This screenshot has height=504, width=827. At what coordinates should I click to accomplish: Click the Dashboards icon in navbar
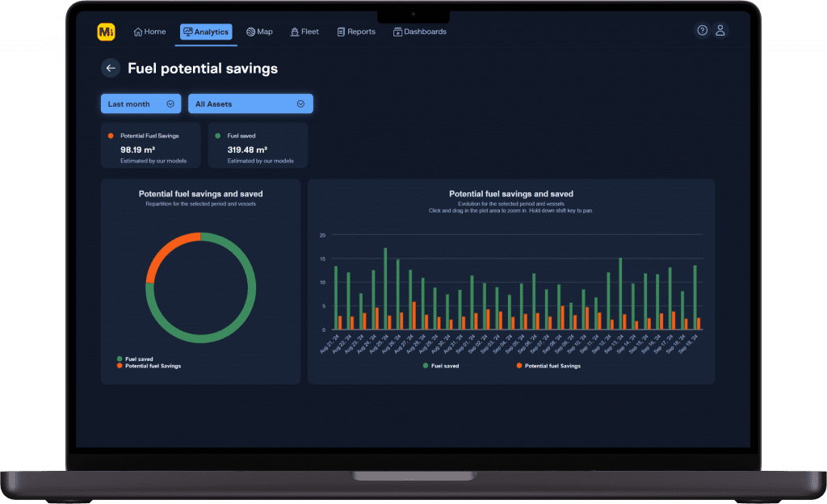[x=397, y=32]
